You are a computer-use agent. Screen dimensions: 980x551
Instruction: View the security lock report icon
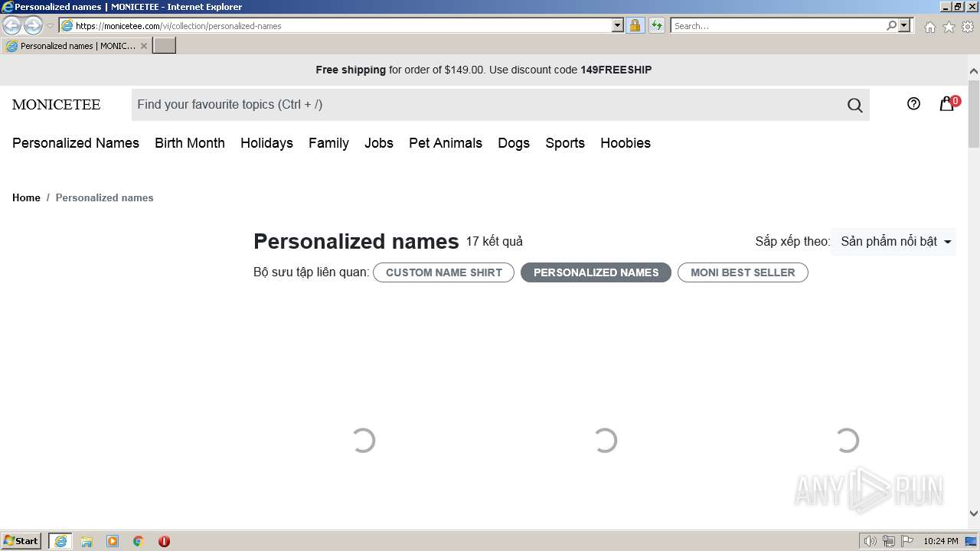click(635, 25)
